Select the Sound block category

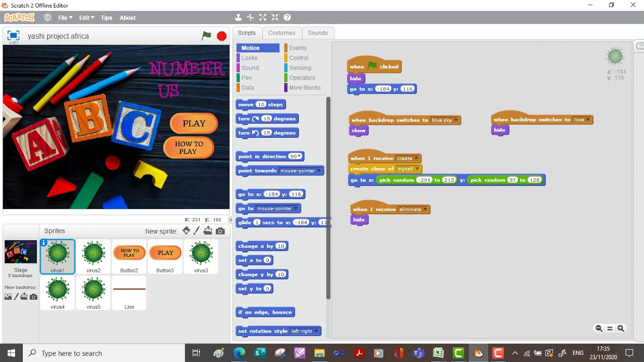click(250, 68)
